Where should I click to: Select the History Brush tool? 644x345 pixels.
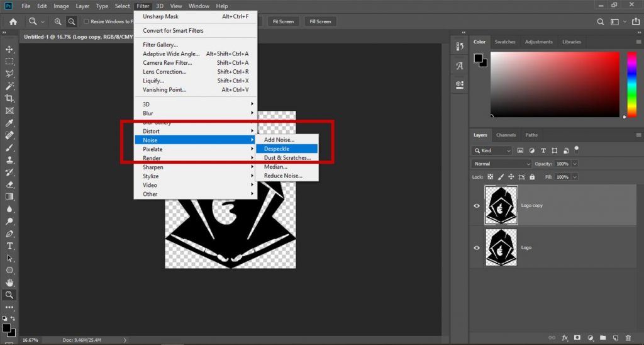9,172
